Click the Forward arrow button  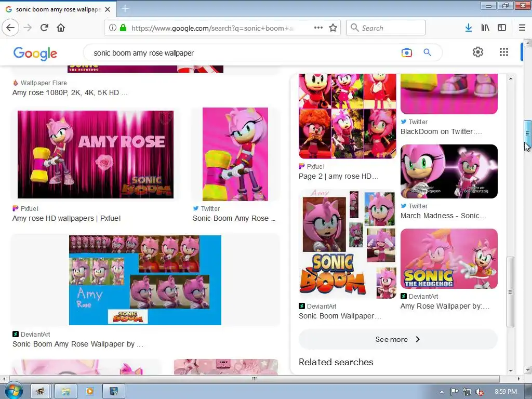click(28, 28)
